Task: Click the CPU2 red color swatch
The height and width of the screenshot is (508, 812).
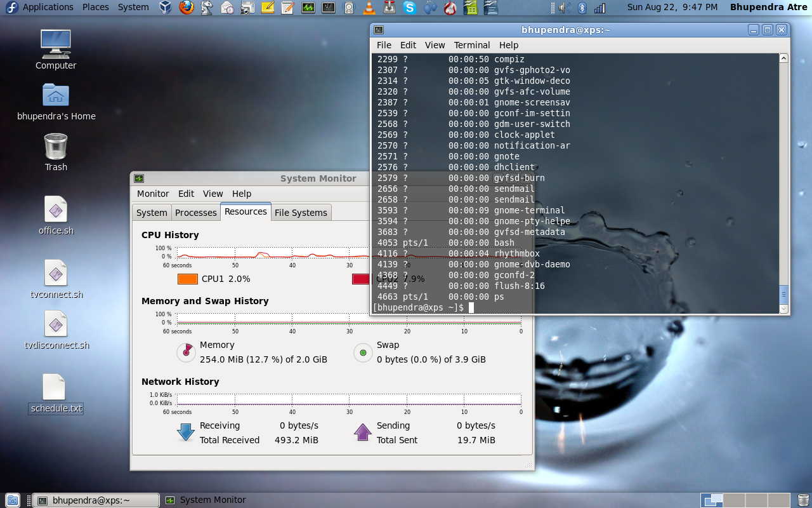Action: click(x=361, y=279)
